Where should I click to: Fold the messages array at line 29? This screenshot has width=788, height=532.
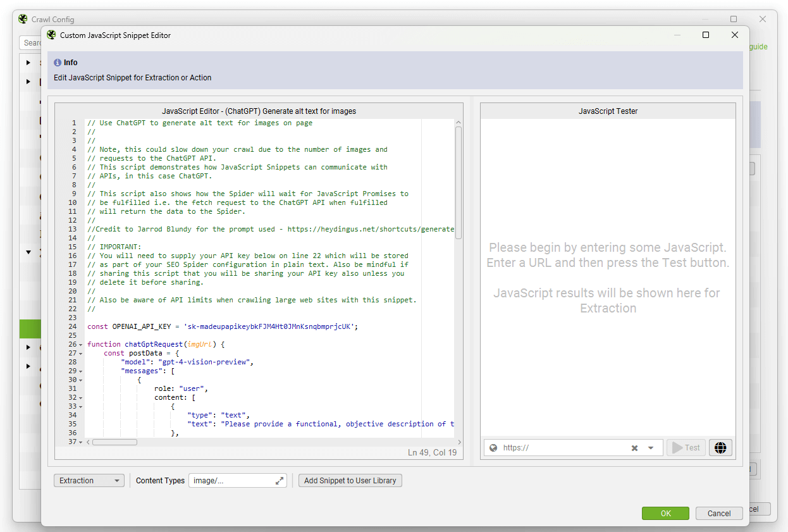(x=80, y=371)
